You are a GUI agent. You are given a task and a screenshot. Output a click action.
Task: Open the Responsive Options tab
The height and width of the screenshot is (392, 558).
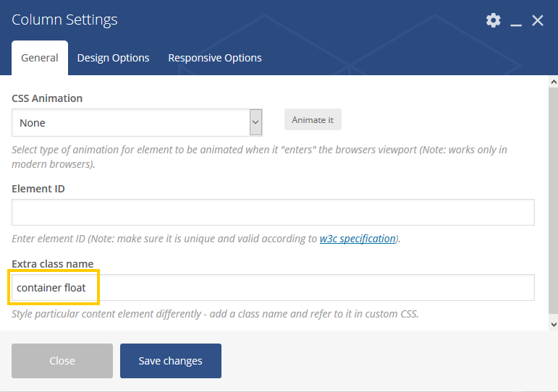[215, 58]
